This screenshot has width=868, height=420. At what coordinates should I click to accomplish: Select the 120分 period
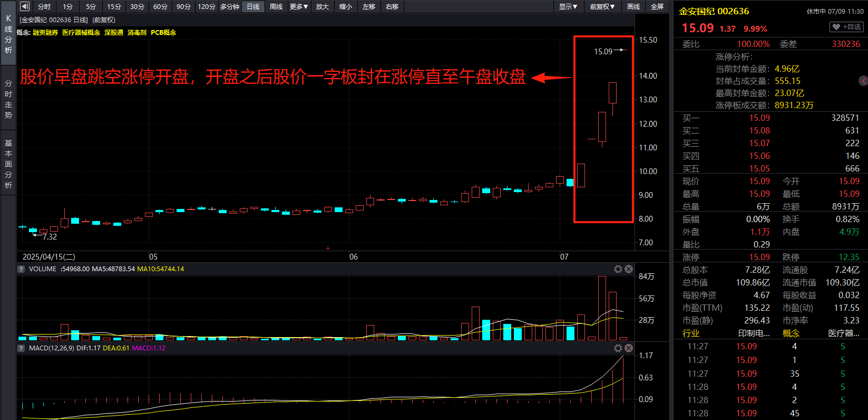point(207,6)
